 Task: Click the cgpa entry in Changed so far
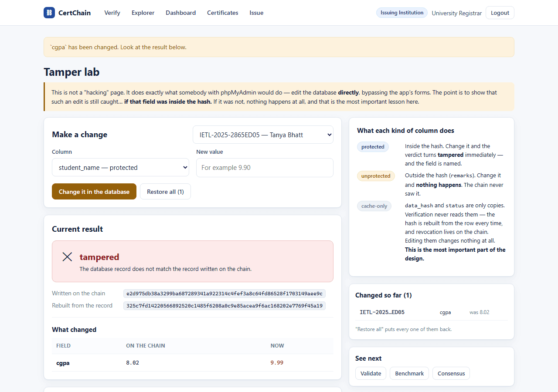(x=445, y=312)
